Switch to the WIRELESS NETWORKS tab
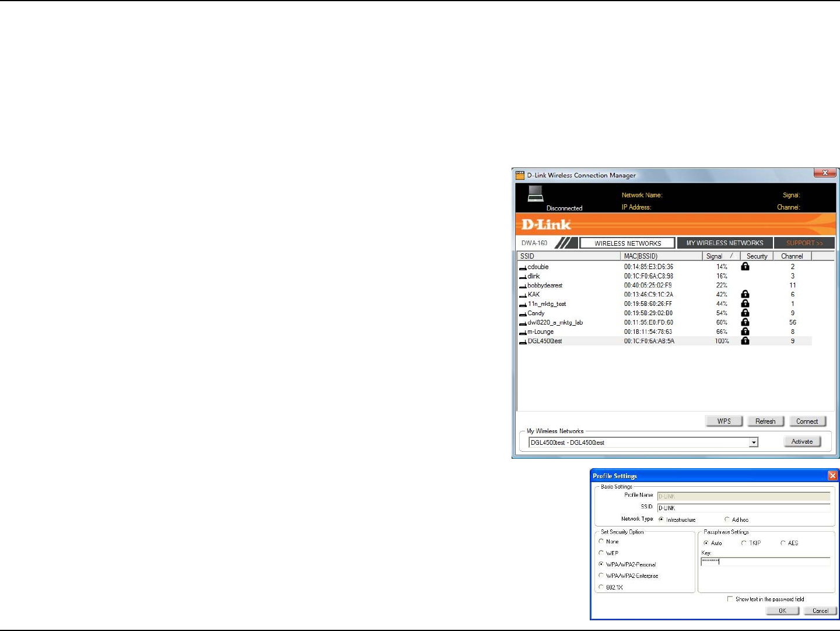The height and width of the screenshot is (631, 840). point(628,243)
